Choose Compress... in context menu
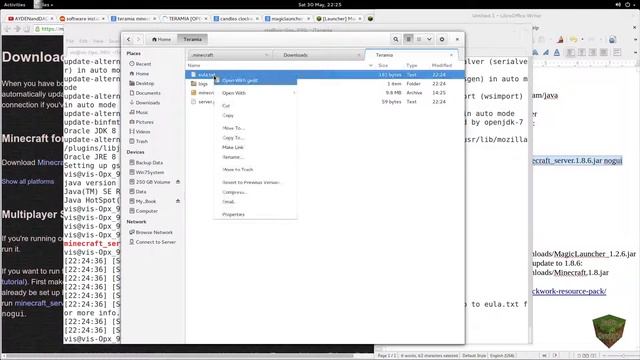Viewport: 640px width, 360px height. (256, 192)
